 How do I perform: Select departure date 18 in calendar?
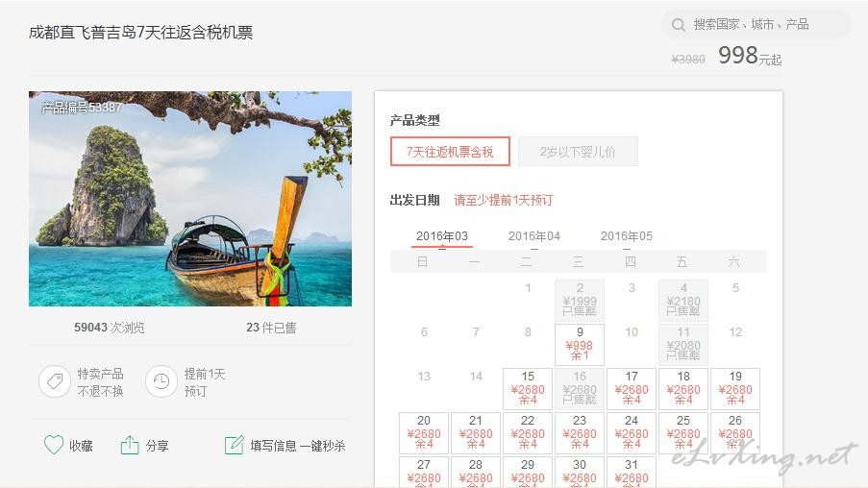(683, 388)
